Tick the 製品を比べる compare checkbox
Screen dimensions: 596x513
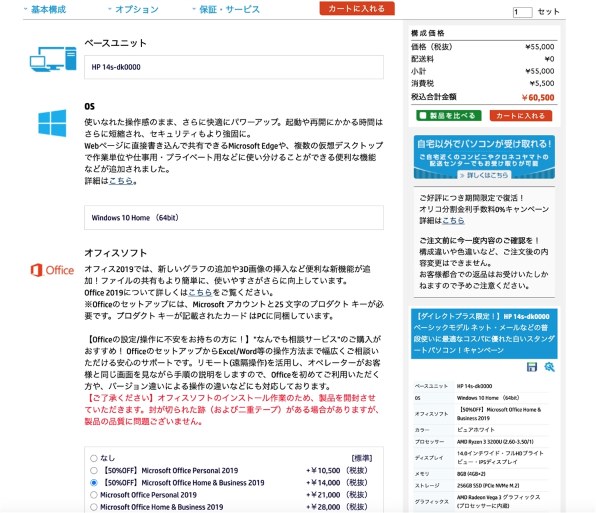(x=423, y=116)
